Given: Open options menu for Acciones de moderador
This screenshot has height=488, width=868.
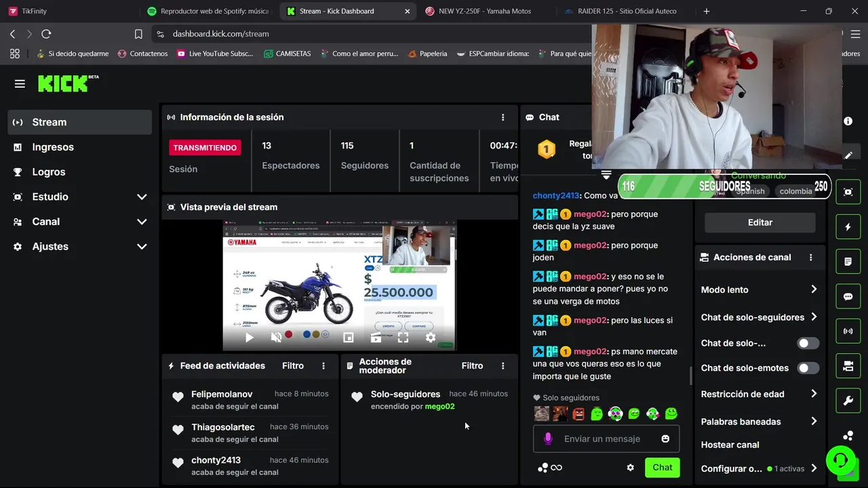Looking at the screenshot, I should 502,366.
